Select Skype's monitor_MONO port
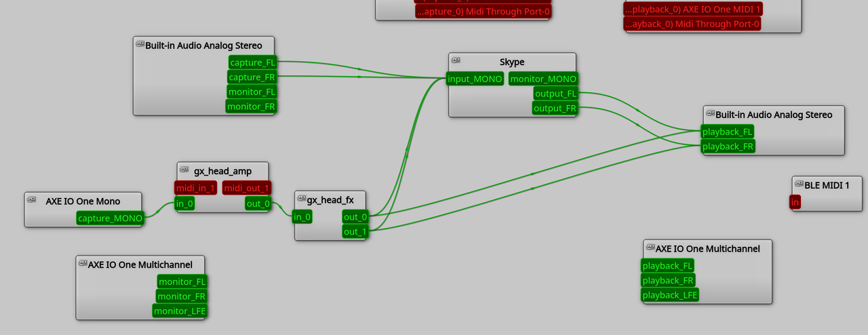The height and width of the screenshot is (335, 868). click(x=543, y=79)
